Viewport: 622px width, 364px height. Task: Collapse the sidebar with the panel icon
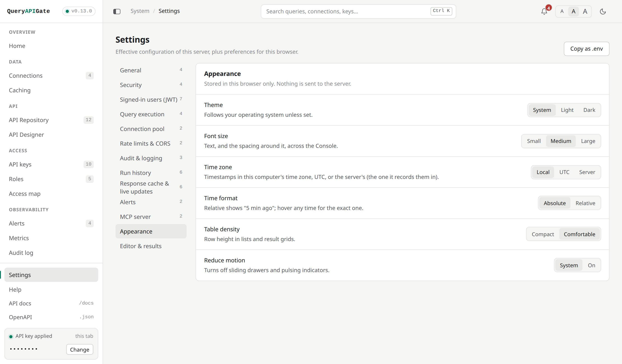117,11
